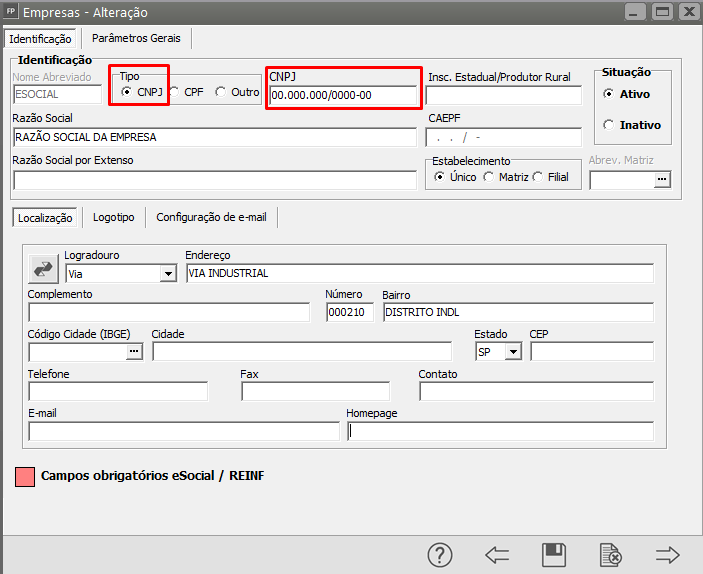Viewport: 703px width, 574px height.
Task: Open Configuração de e-mail tab
Action: pos(212,217)
